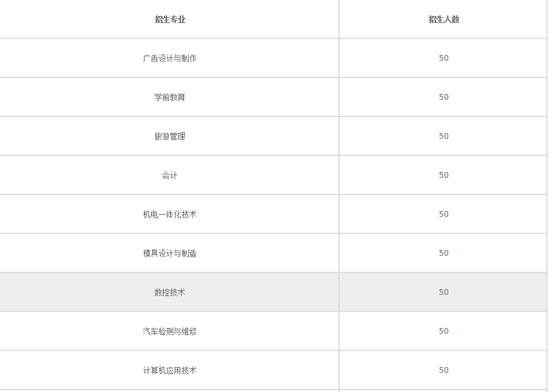Click enrollment 50 for 计算机应用技术

coord(444,370)
